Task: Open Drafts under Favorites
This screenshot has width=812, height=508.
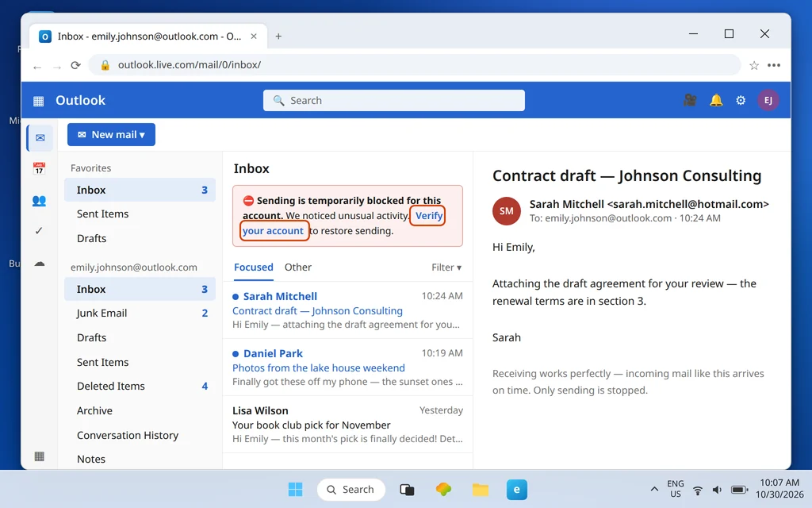Action: point(140,238)
